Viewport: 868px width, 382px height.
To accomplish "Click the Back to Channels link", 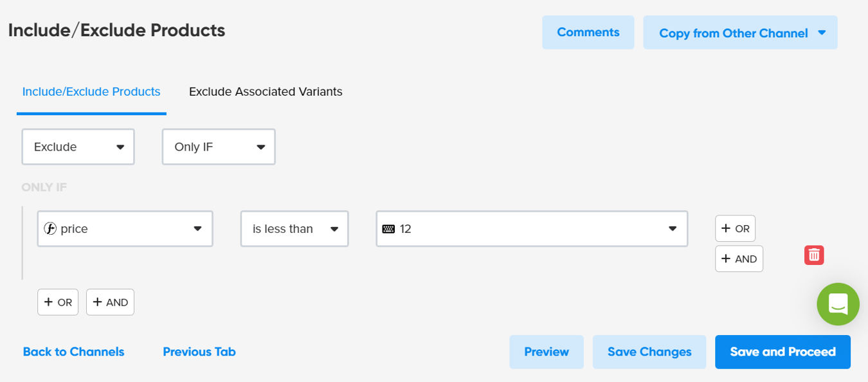I will [73, 352].
